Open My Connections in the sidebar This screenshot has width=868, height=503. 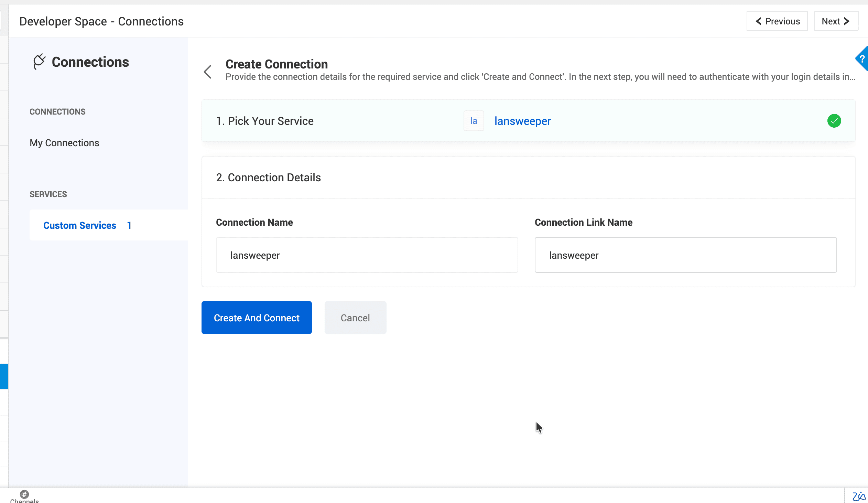coord(64,143)
